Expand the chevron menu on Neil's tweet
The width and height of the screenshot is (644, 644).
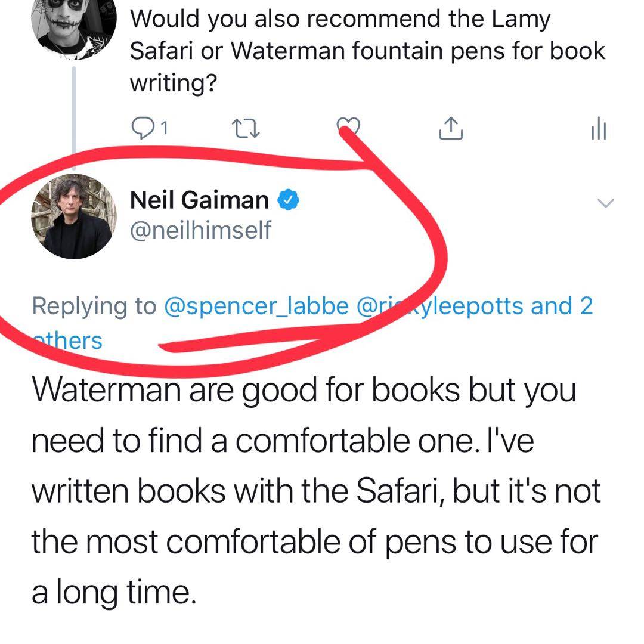click(x=605, y=203)
